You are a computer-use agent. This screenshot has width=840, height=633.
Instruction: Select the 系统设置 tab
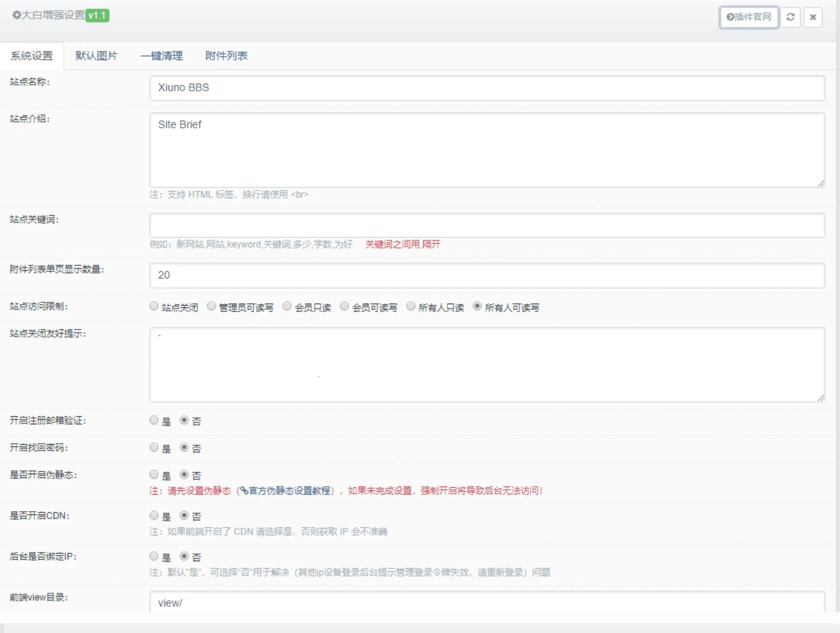click(x=31, y=55)
